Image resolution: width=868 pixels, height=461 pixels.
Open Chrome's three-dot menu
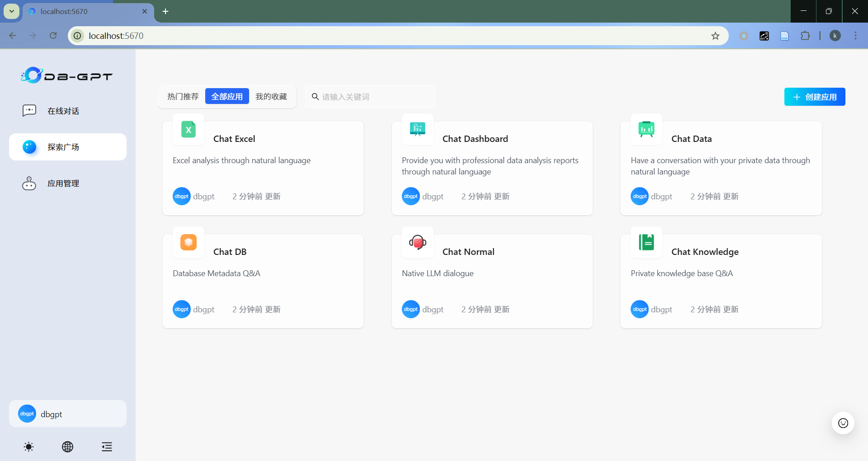(x=855, y=36)
